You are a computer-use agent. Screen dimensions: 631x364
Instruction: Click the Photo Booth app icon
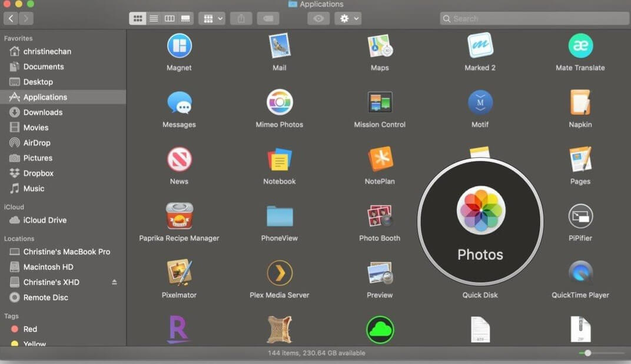click(x=380, y=216)
